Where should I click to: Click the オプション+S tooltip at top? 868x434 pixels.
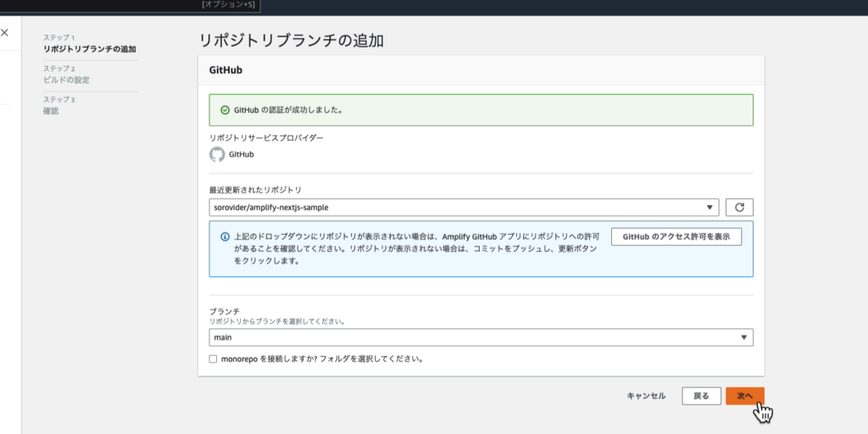tap(228, 5)
